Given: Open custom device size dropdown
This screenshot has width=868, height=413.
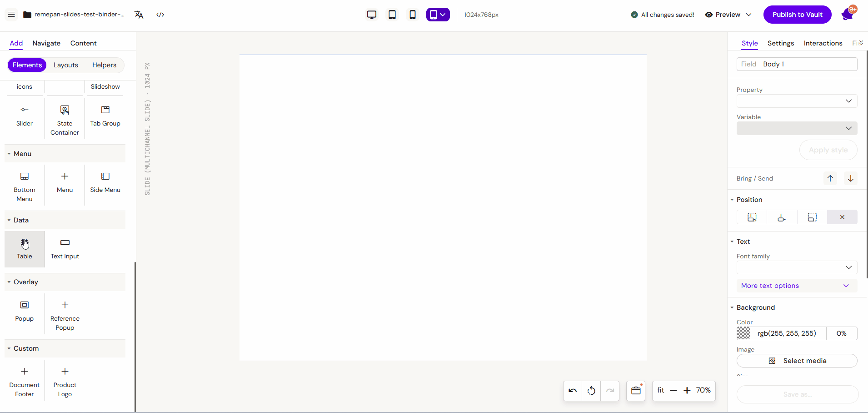Looking at the screenshot, I should pos(438,15).
